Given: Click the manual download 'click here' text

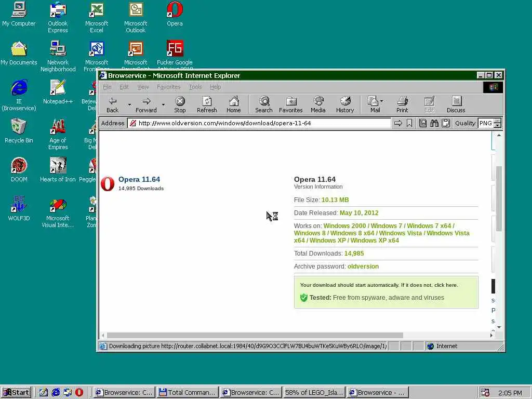Looking at the screenshot, I should [x=445, y=285].
